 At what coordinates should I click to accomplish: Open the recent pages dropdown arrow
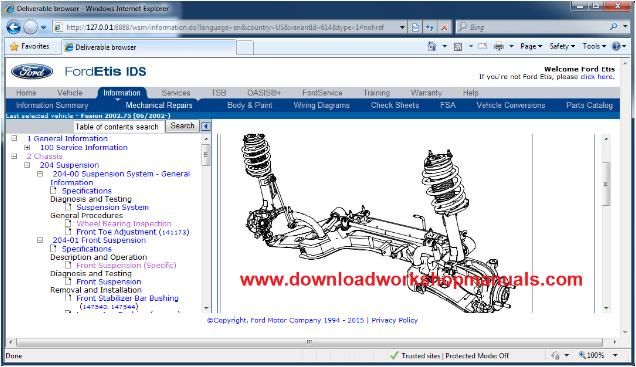tap(44, 28)
